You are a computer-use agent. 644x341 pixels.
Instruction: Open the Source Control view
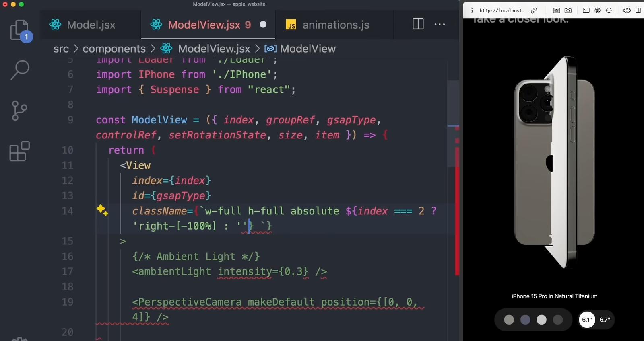(x=19, y=111)
